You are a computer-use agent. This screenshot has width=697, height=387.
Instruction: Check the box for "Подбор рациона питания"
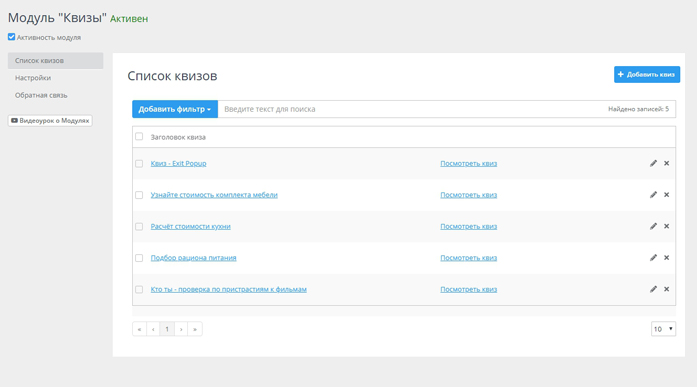click(139, 258)
